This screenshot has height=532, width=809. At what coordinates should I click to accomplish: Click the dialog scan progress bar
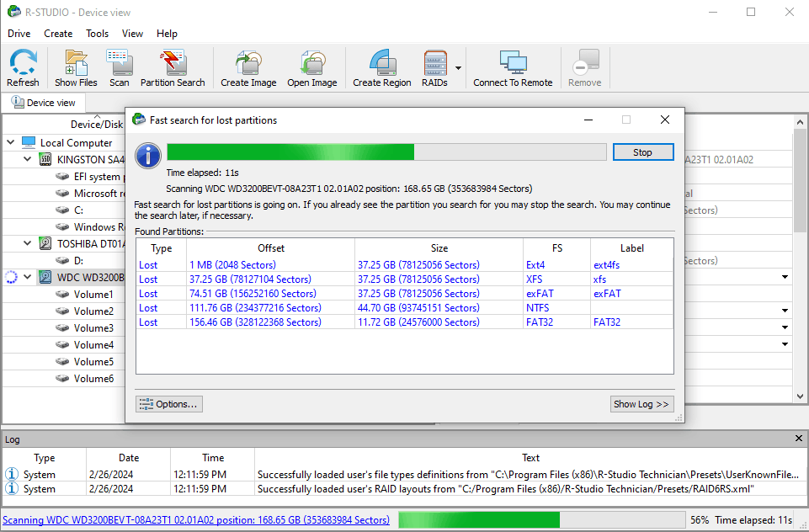click(x=386, y=152)
